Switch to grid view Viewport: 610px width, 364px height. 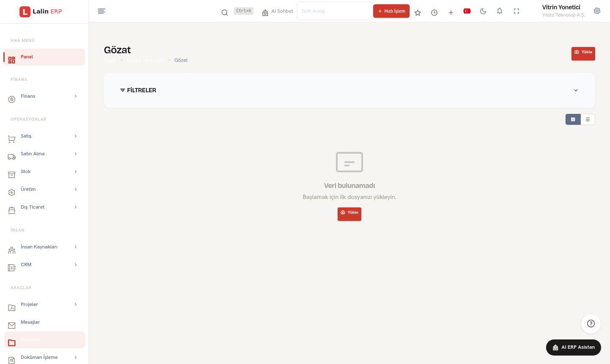click(573, 119)
